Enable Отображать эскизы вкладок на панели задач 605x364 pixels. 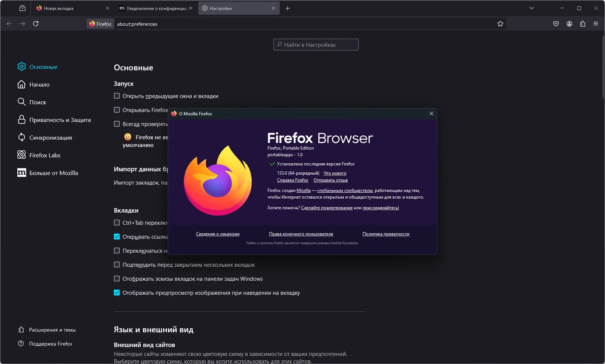click(x=117, y=279)
